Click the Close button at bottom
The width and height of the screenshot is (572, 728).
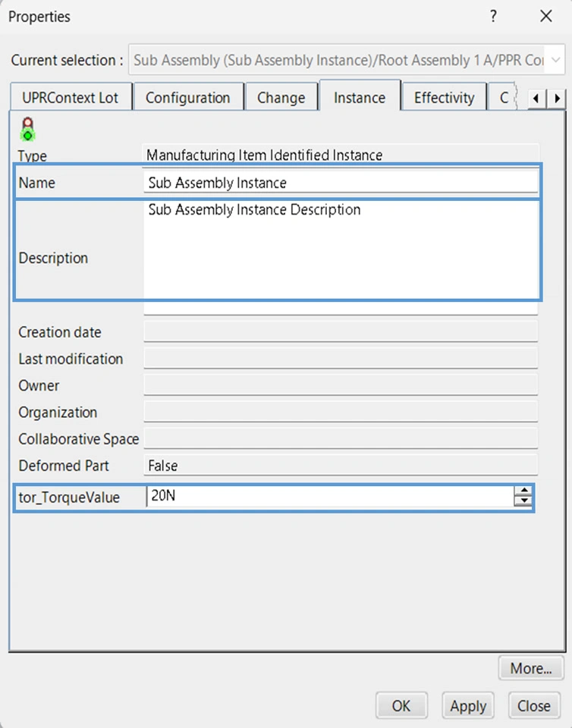tap(533, 706)
